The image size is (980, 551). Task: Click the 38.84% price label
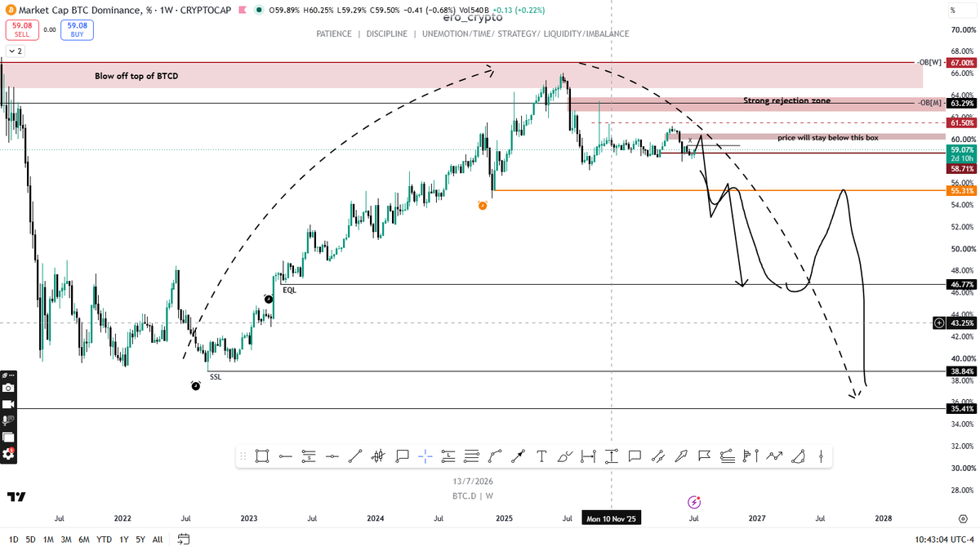(x=961, y=371)
